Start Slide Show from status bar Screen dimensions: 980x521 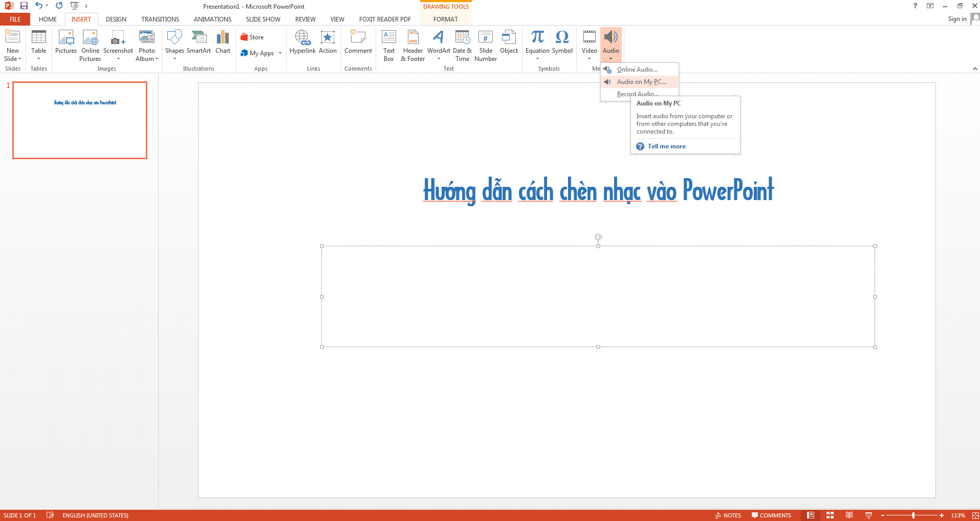coord(868,515)
